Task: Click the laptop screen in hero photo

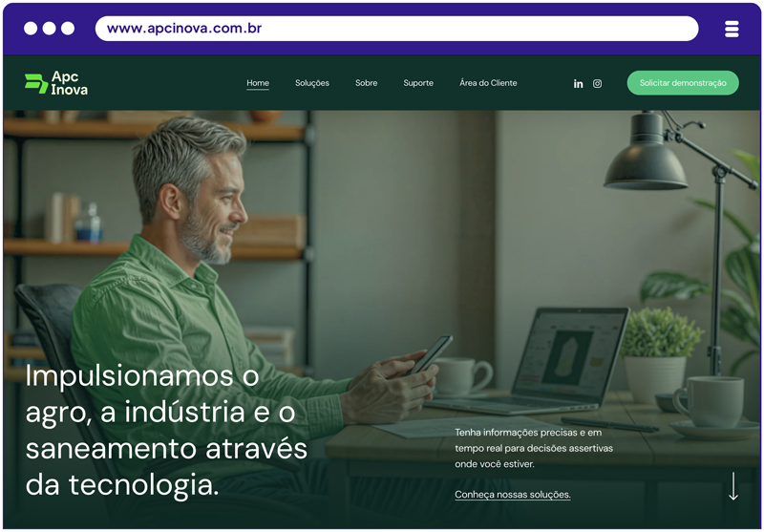Action: [x=570, y=351]
